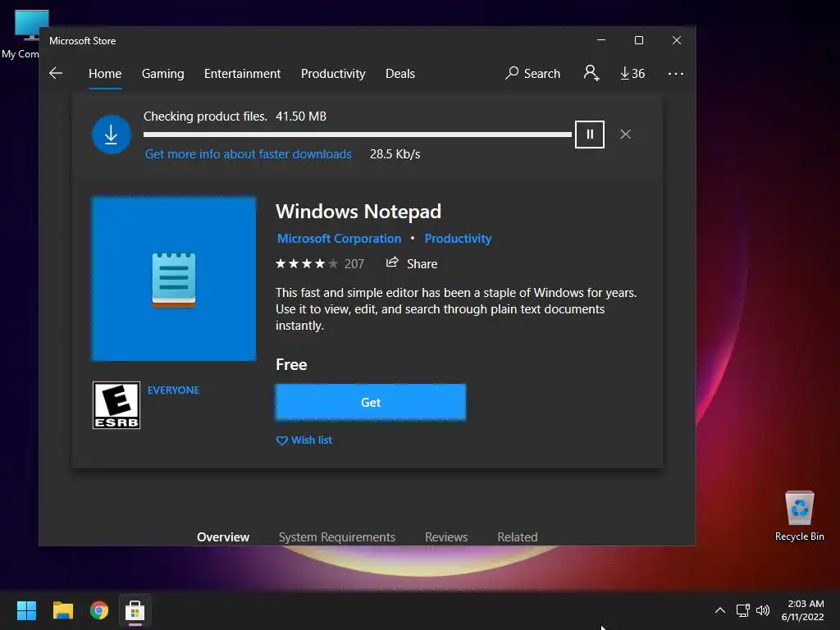Image resolution: width=840 pixels, height=630 pixels.
Task: Click the 41.50 MB size text
Action: (301, 116)
